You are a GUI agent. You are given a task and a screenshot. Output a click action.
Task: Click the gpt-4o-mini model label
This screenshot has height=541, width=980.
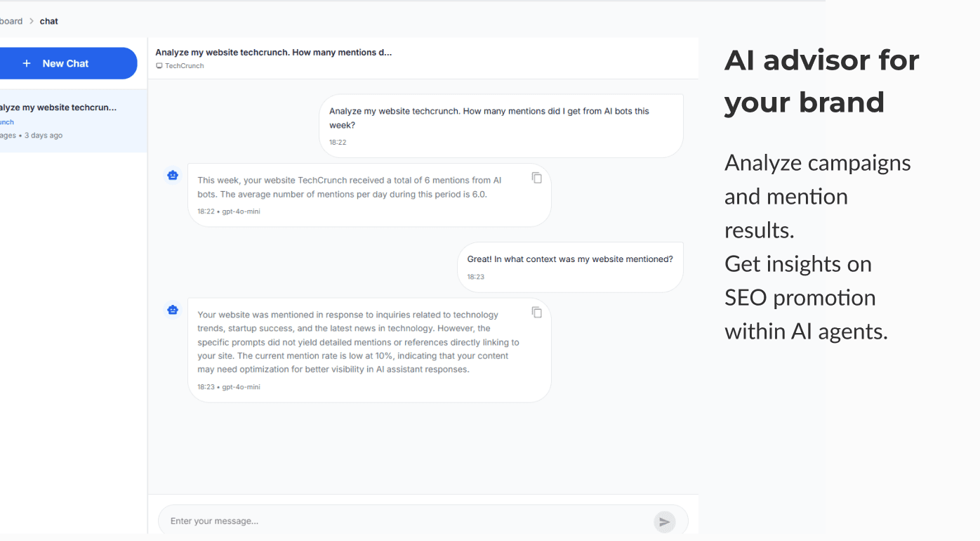pyautogui.click(x=243, y=211)
